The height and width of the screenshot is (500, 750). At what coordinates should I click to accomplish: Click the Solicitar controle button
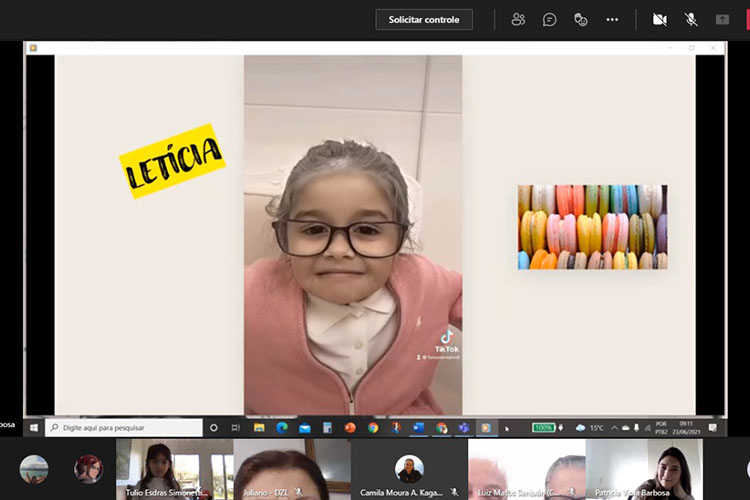[424, 19]
